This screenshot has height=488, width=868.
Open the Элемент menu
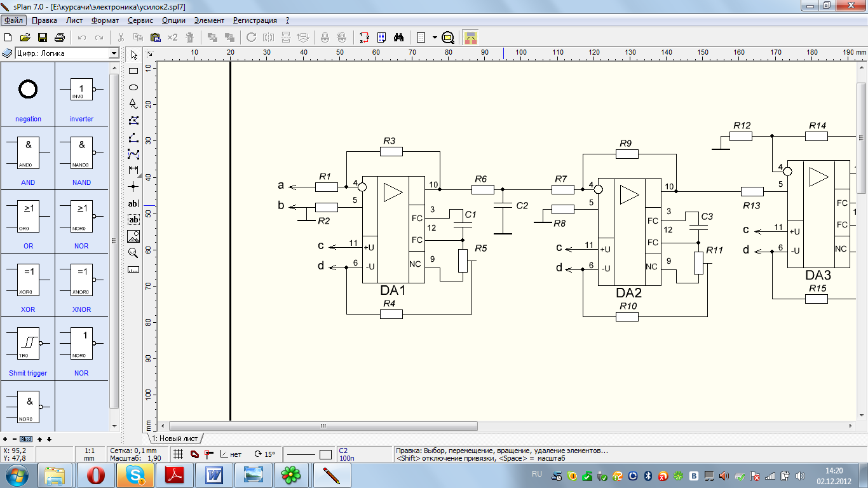(x=209, y=20)
